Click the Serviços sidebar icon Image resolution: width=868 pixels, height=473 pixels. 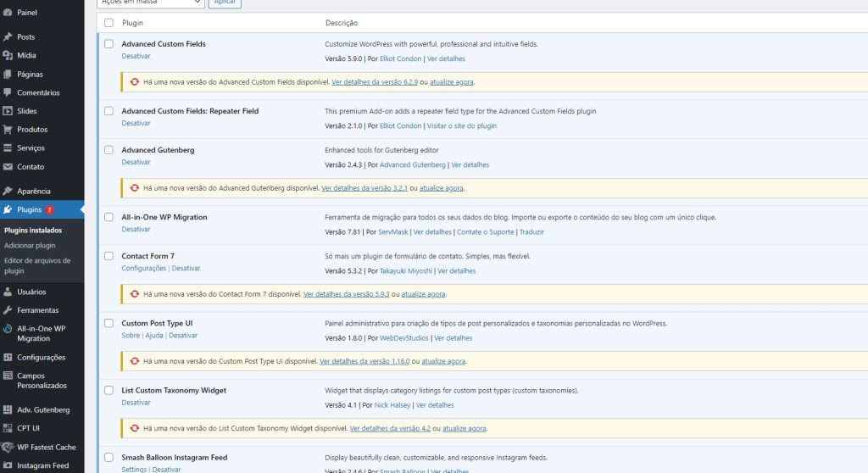pyautogui.click(x=7, y=147)
